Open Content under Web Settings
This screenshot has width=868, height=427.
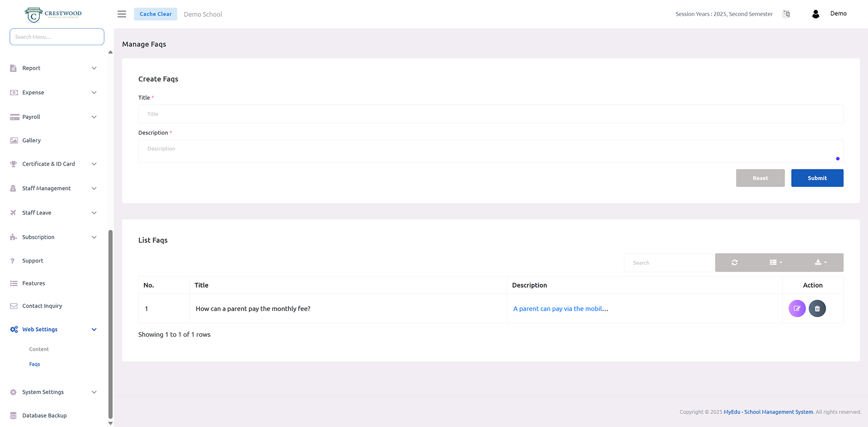point(39,349)
